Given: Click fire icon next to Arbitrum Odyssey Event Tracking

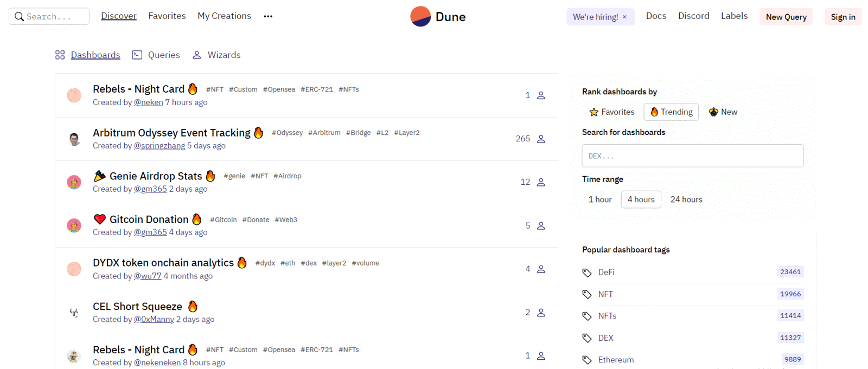Looking at the screenshot, I should (259, 132).
